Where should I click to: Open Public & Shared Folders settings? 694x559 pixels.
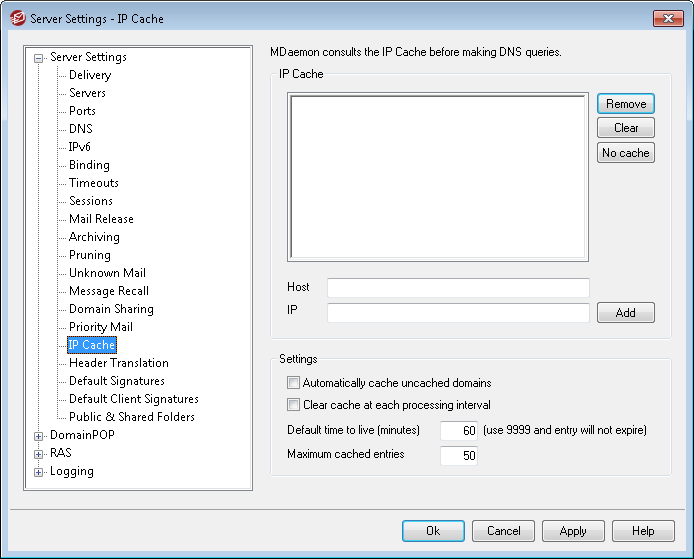(131, 417)
